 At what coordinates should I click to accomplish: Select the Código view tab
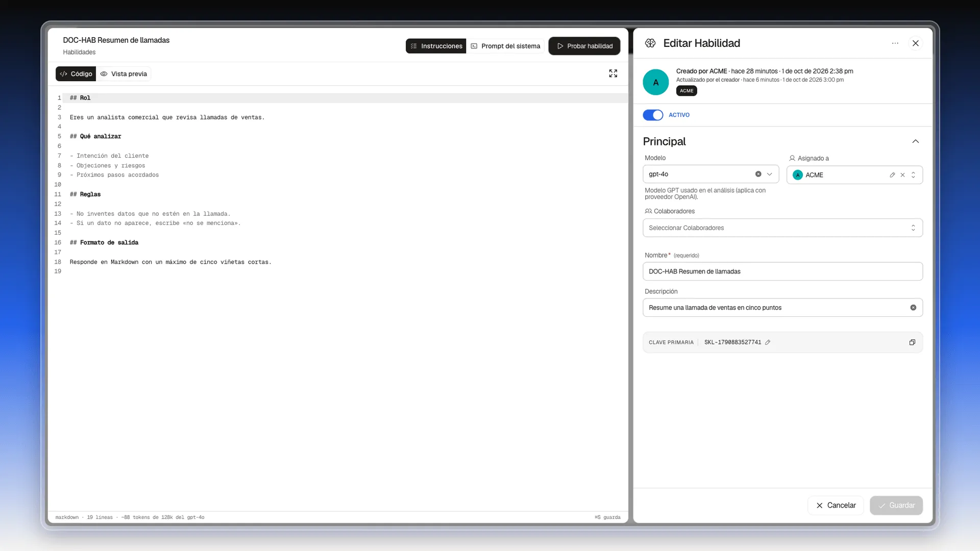(x=76, y=74)
